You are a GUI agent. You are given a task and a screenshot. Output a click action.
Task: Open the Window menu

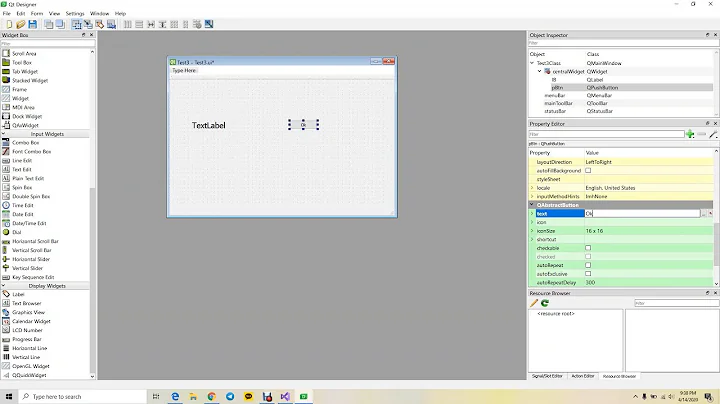(99, 13)
